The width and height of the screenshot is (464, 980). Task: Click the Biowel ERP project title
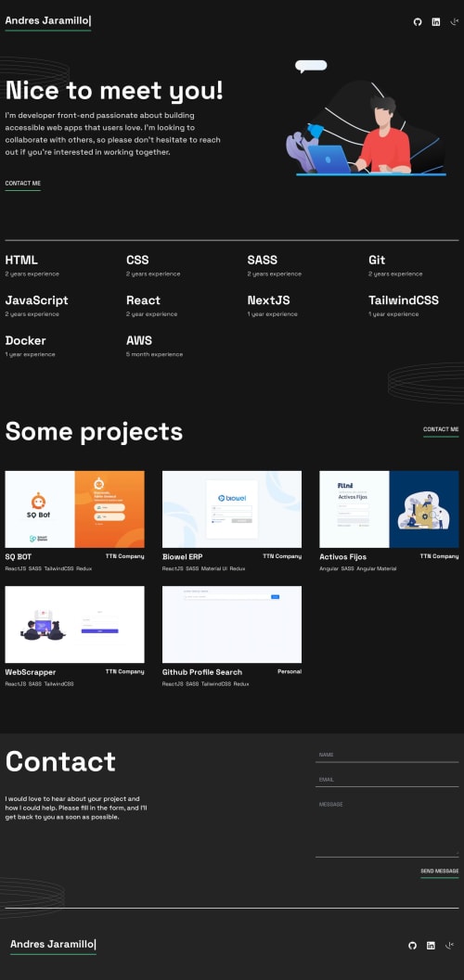click(183, 557)
